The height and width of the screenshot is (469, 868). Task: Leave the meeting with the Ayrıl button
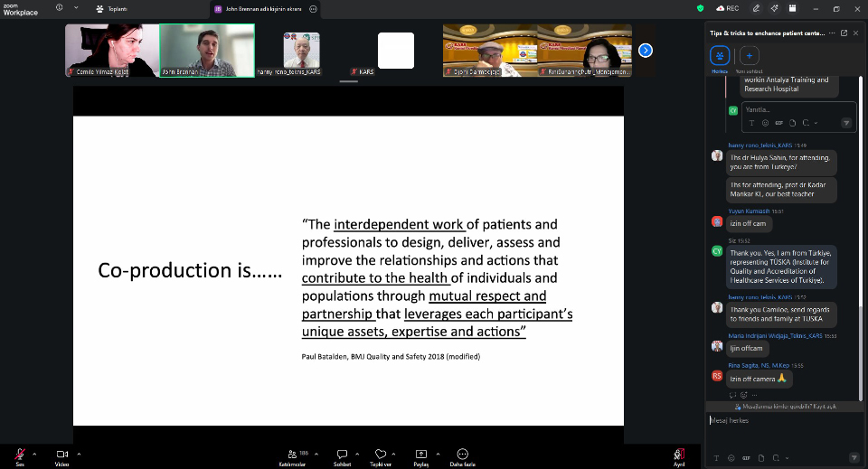678,454
